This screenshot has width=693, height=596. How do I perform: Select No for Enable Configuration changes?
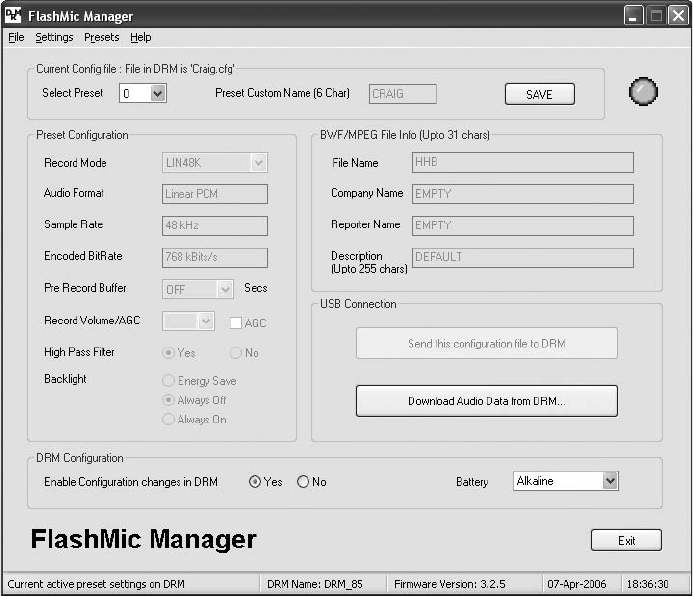(303, 482)
